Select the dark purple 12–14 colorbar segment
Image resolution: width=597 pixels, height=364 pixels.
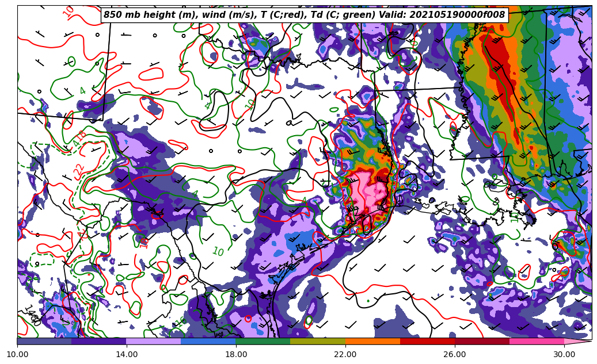click(x=99, y=341)
